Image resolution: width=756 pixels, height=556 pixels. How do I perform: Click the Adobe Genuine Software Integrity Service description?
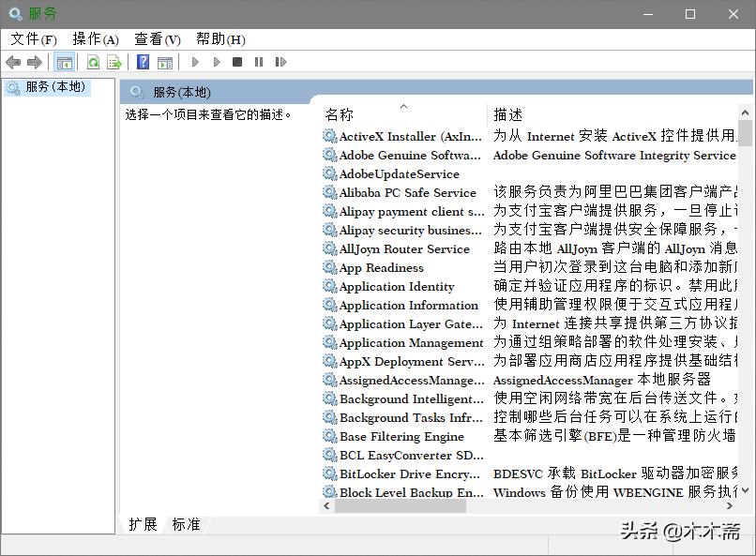pos(614,155)
